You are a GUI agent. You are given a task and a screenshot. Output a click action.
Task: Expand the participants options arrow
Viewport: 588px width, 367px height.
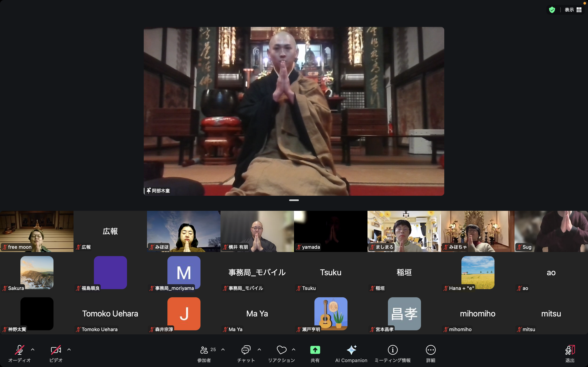point(223,349)
